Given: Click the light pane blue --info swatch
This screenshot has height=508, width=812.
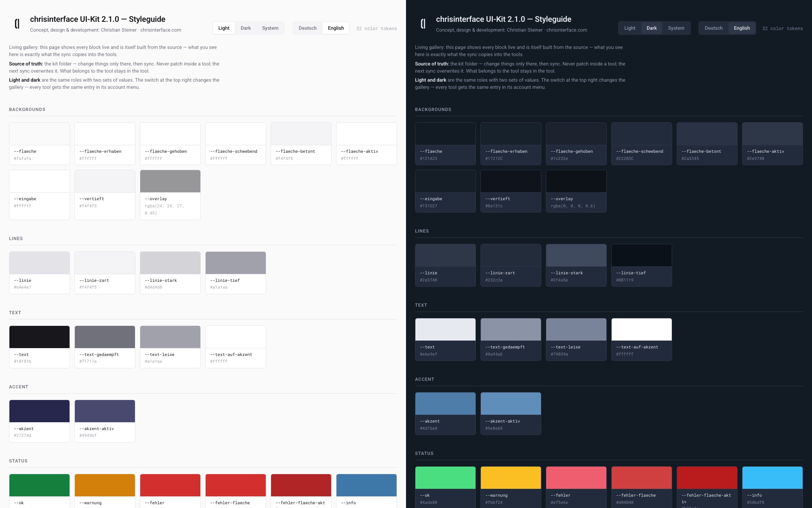Looking at the screenshot, I should [x=367, y=485].
